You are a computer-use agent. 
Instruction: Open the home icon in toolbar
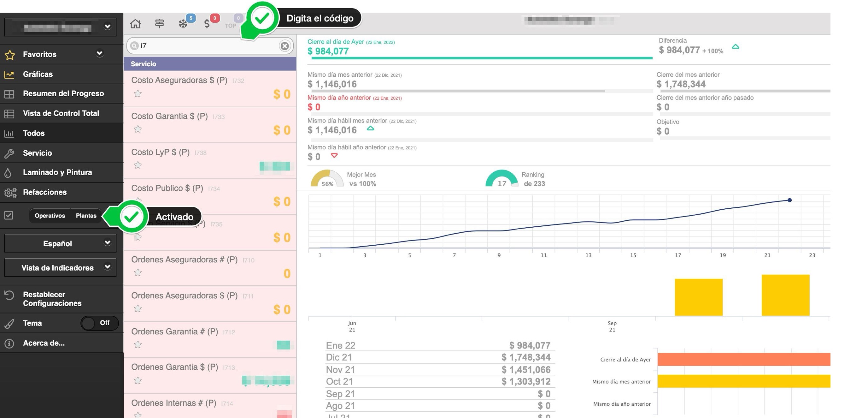tap(135, 24)
